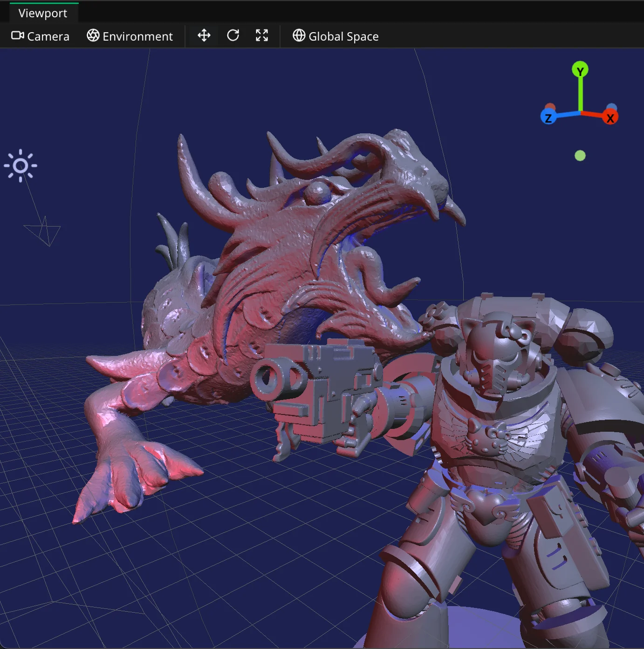Open the Environment menu
Viewport: 644px width, 649px height.
click(130, 36)
